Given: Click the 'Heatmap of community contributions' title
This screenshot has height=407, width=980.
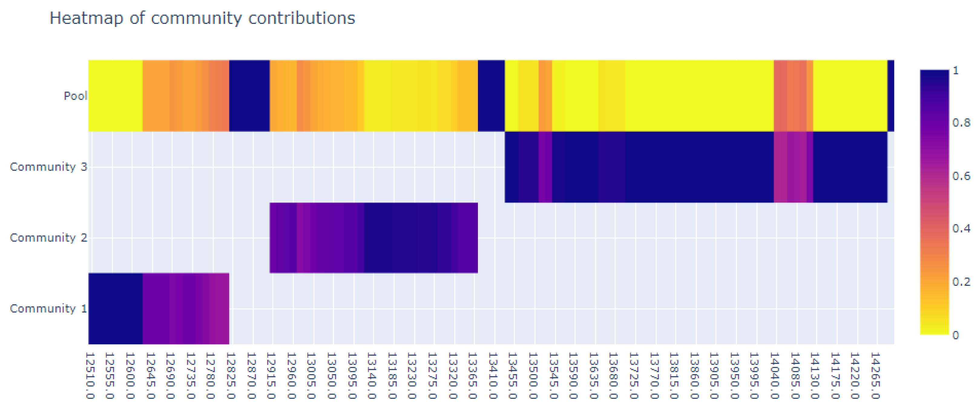Looking at the screenshot, I should tap(202, 18).
